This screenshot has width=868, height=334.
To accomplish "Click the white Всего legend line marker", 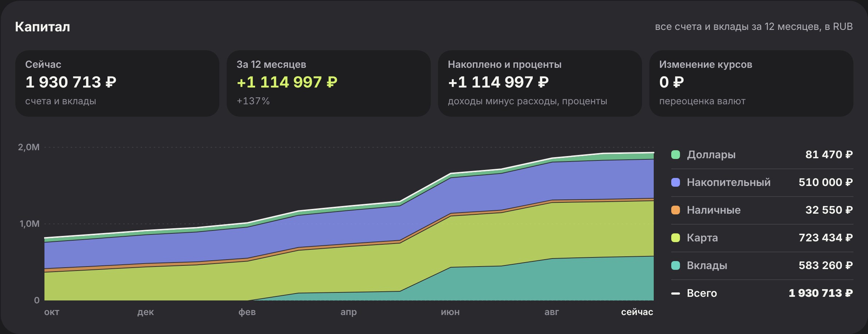I will (676, 293).
